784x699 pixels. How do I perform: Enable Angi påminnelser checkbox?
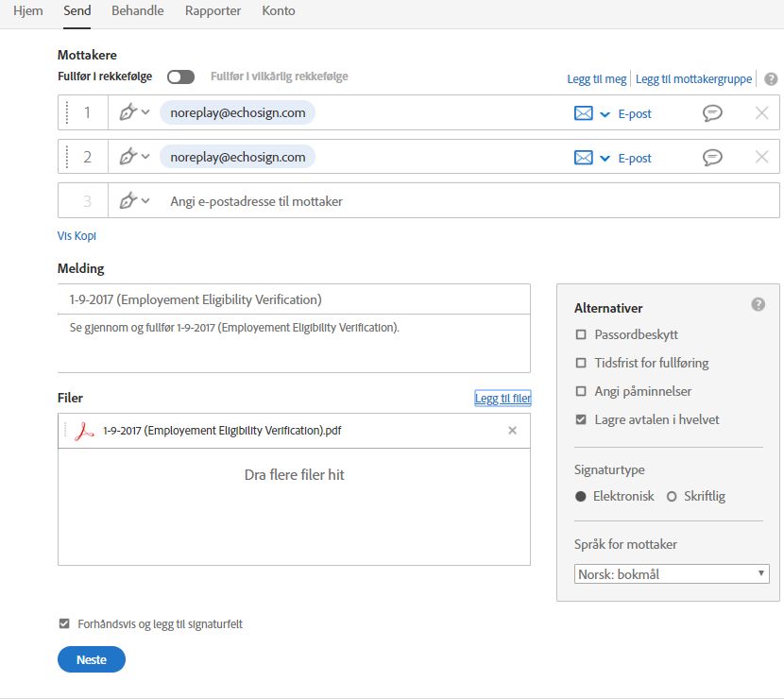tap(581, 391)
